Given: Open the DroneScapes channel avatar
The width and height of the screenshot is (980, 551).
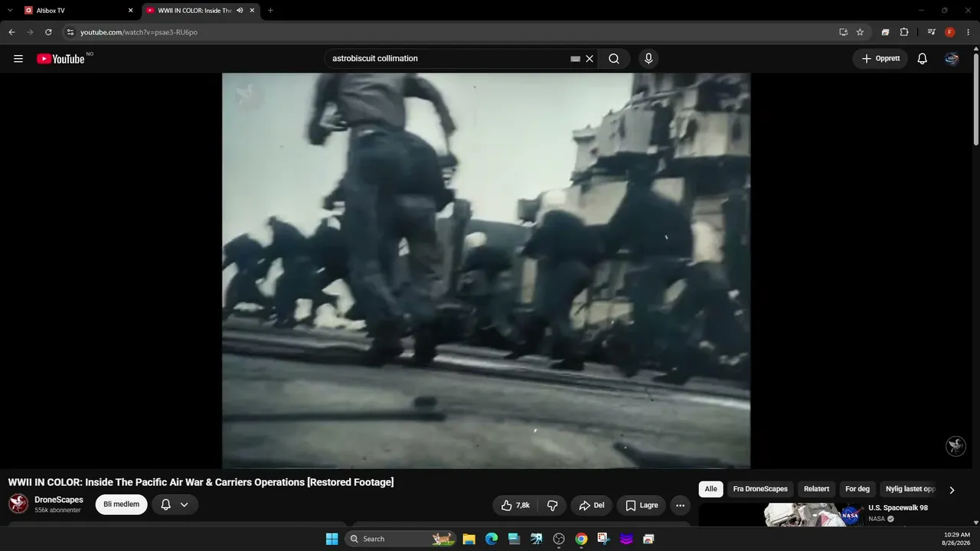Looking at the screenshot, I should pos(18,504).
